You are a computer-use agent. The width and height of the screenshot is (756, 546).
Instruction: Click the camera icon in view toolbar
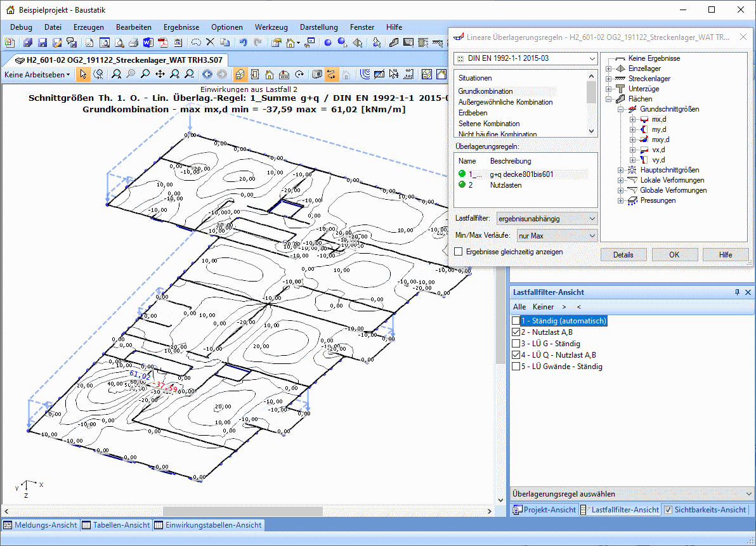click(316, 74)
